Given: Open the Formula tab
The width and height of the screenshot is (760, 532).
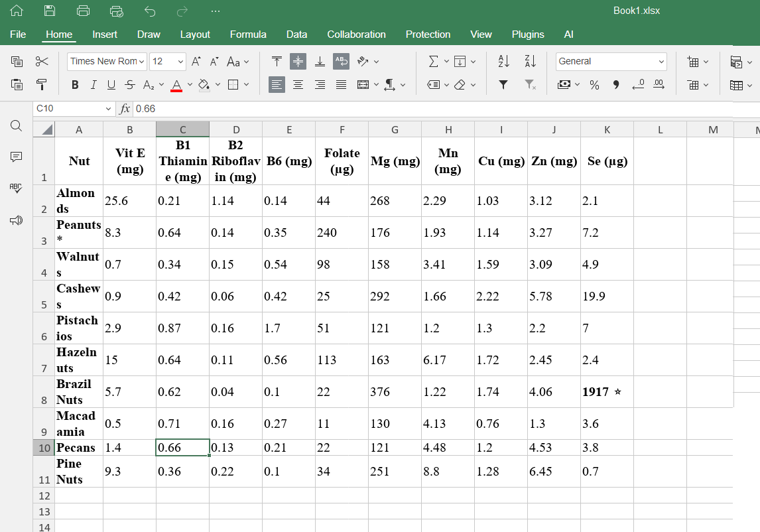Looking at the screenshot, I should coord(248,34).
